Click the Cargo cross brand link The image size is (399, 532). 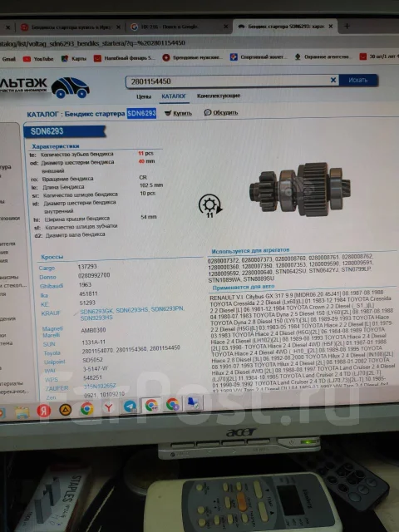(x=47, y=268)
